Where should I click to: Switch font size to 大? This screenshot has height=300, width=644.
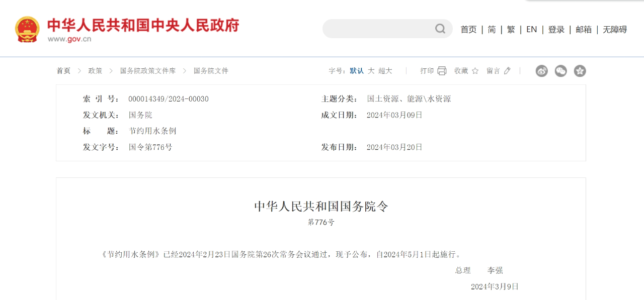tap(371, 71)
